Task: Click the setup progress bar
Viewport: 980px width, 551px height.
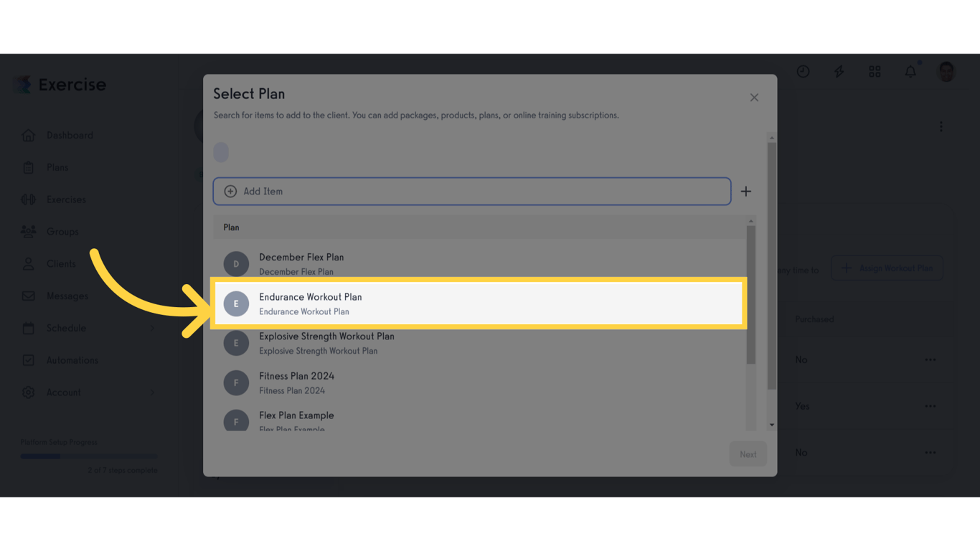Action: pos(88,456)
